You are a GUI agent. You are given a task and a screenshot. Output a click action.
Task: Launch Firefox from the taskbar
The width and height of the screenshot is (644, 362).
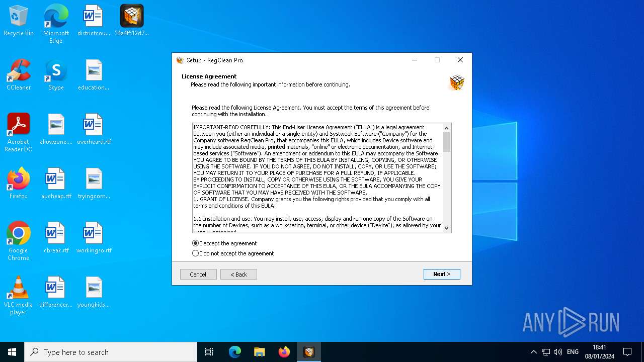(x=284, y=352)
